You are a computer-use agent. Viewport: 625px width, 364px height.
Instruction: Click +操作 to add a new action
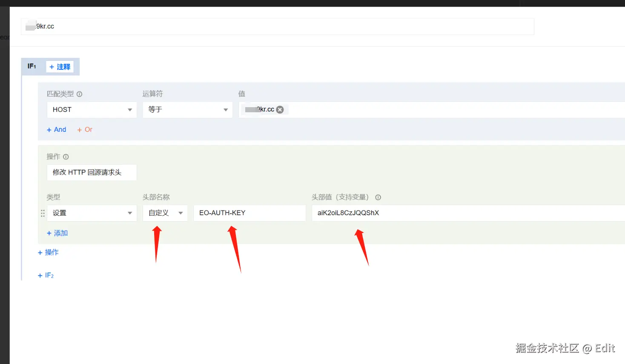tap(48, 252)
